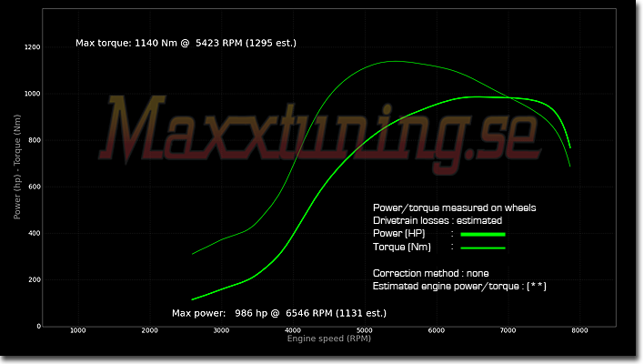Click the 4000 RPM x-axis tick label
The image size is (644, 364).
click(x=293, y=330)
